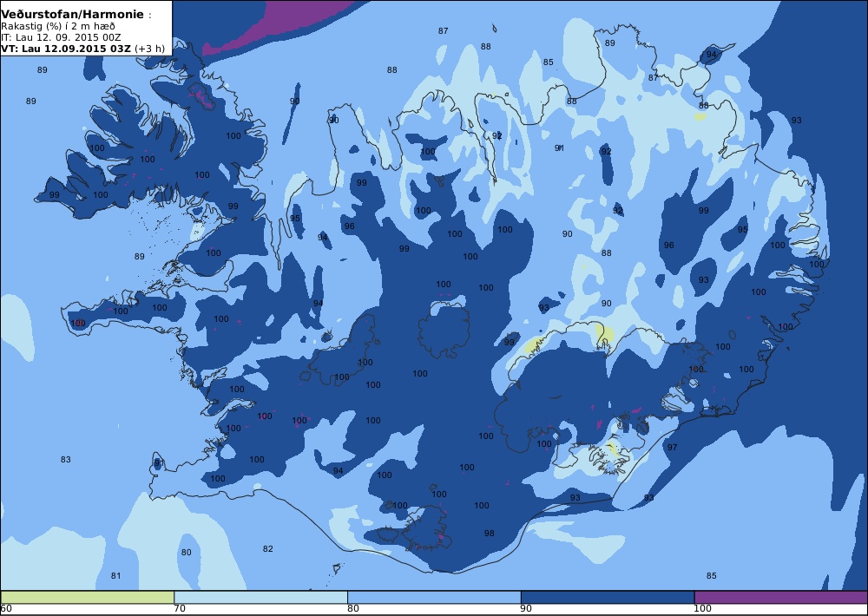Click the humidity value "97" on the map
The image size is (868, 616).
click(672, 447)
